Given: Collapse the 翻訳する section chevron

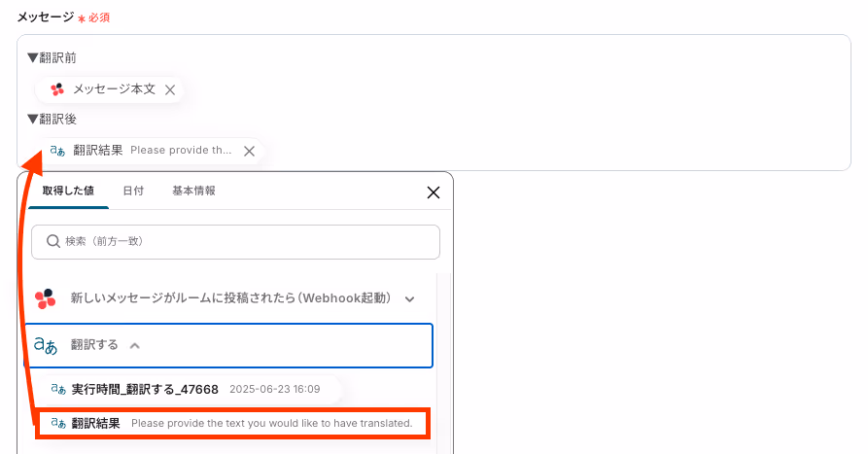Looking at the screenshot, I should [134, 345].
